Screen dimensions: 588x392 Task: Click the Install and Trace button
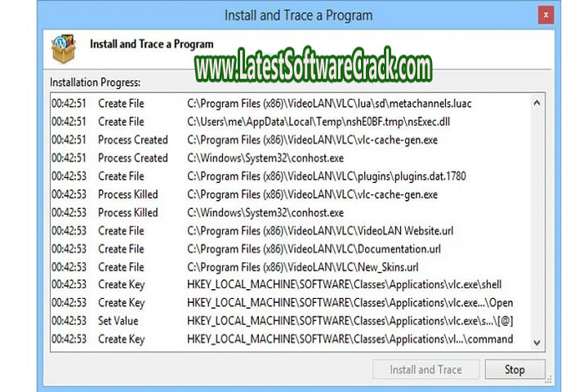[425, 369]
